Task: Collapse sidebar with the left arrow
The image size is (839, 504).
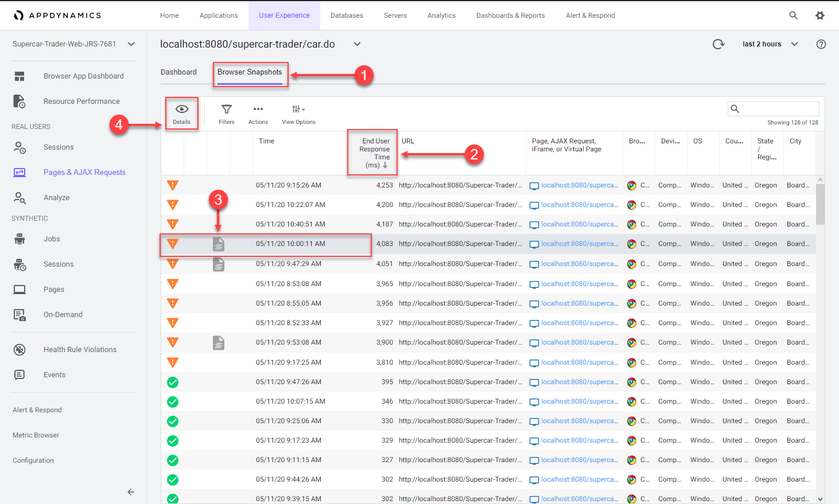Action: click(x=131, y=491)
